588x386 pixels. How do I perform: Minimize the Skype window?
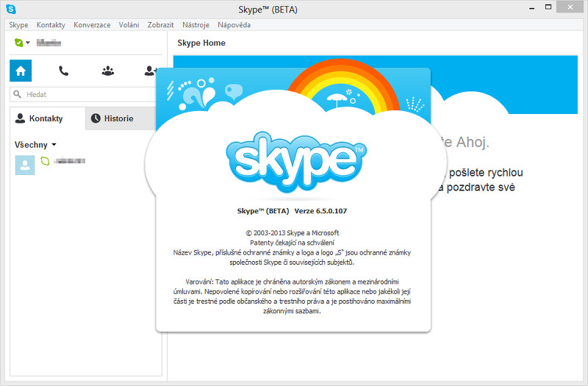(531, 8)
